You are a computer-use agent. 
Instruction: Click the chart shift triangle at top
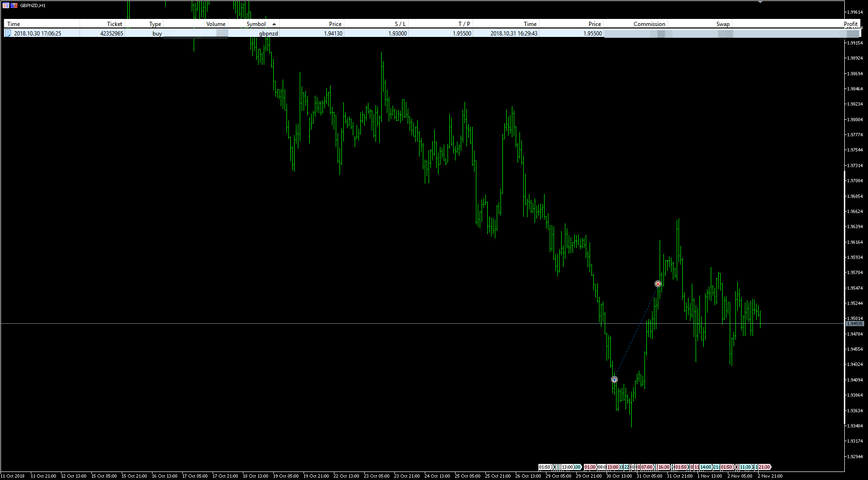[760, 2]
